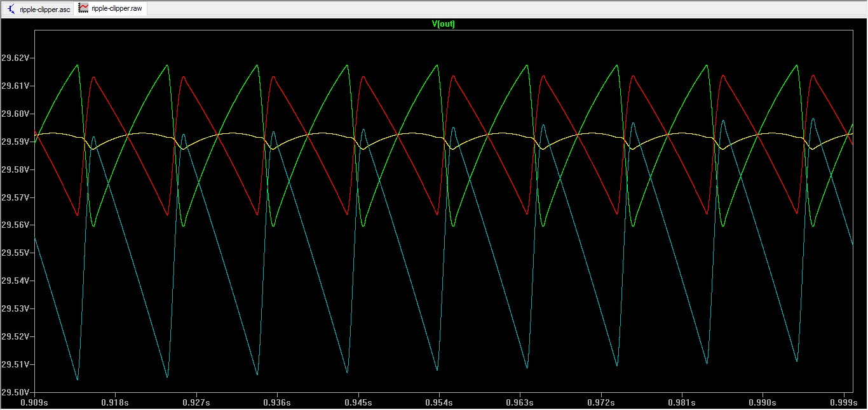
Task: Click the 0.972s time axis label
Action: 601,403
